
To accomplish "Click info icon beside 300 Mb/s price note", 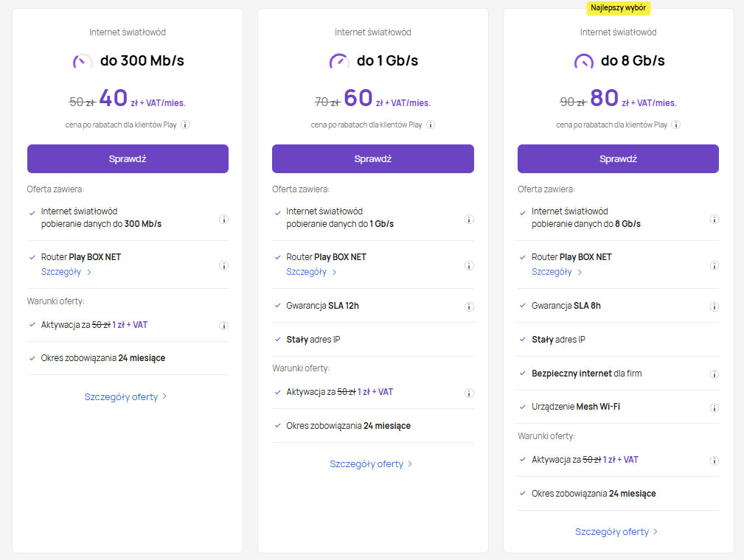I will click(x=186, y=125).
